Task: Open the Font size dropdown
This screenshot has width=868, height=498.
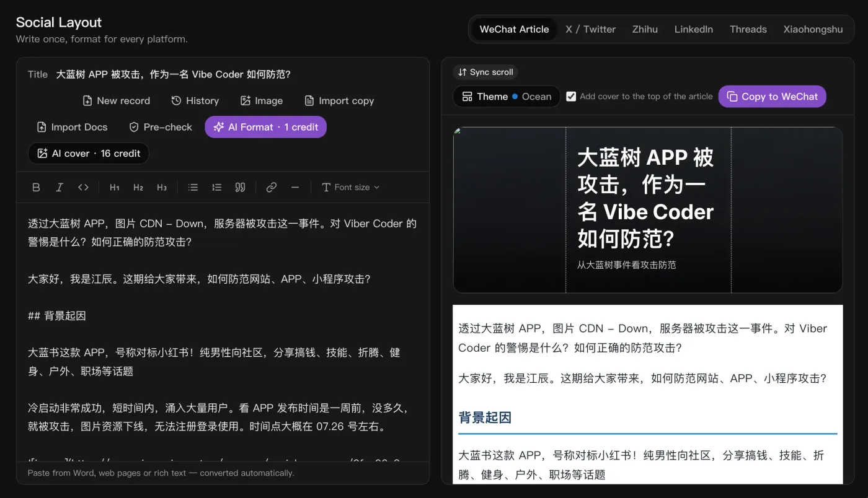Action: click(x=350, y=187)
